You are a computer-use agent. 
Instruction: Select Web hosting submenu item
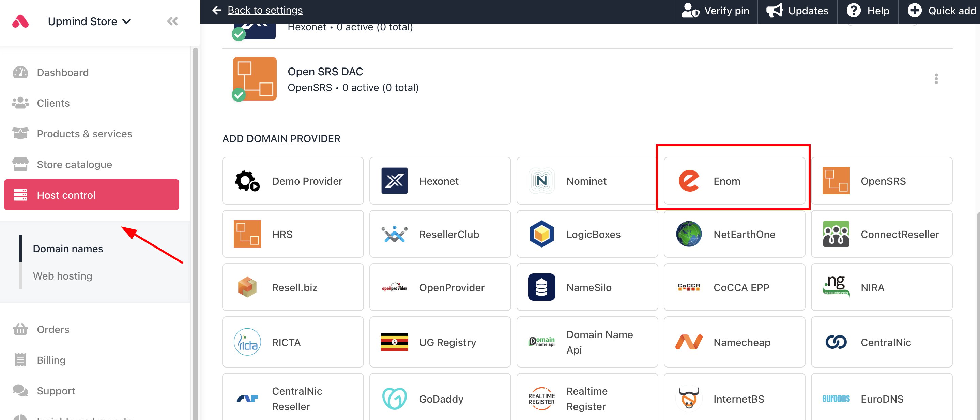pyautogui.click(x=63, y=276)
